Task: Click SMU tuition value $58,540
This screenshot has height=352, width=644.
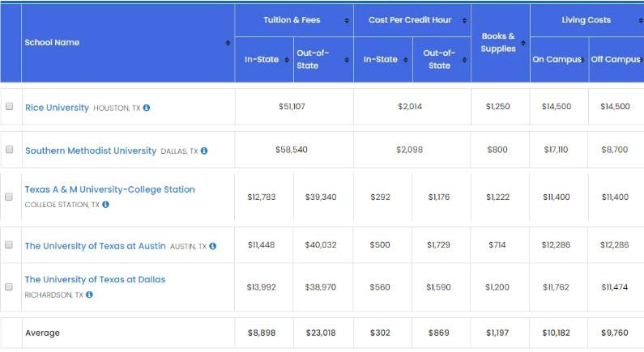Action: pyautogui.click(x=292, y=150)
